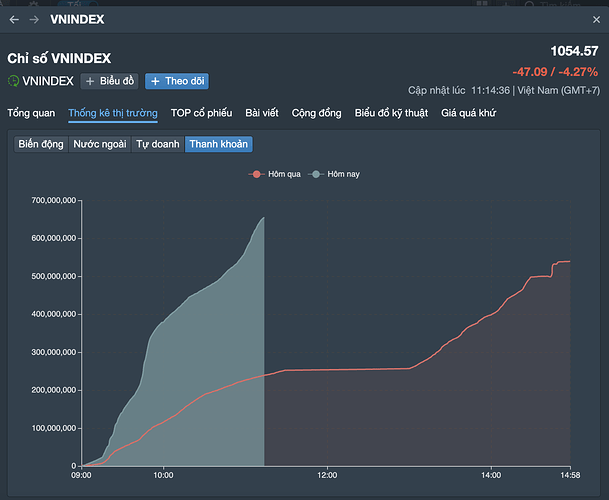Toggle the Hôm qua legend series

[x=275, y=174]
